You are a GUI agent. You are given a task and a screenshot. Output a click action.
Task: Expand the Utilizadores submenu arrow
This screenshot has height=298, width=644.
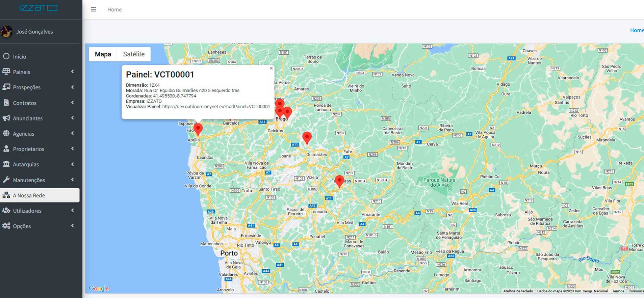[x=72, y=211]
